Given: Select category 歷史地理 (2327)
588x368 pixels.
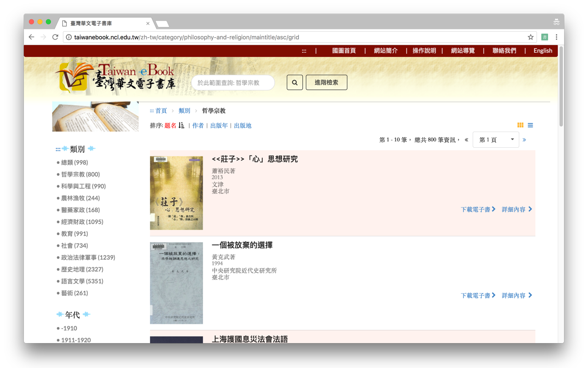Looking at the screenshot, I should (82, 270).
